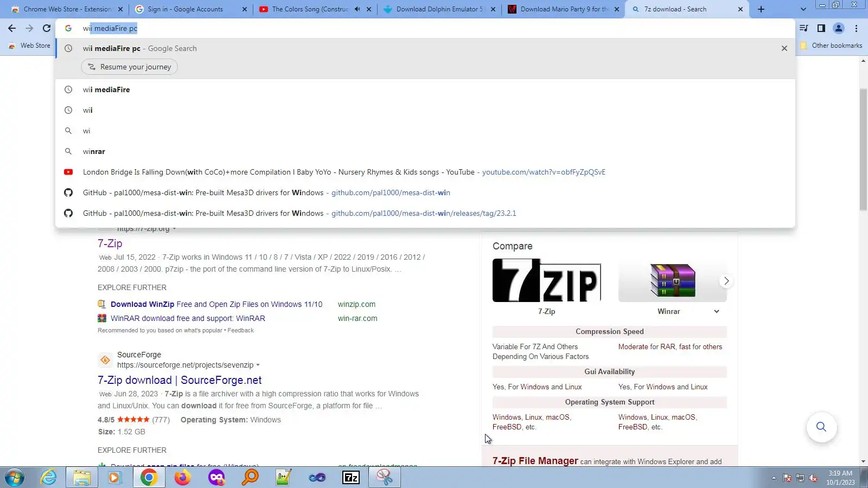Open a new browser tab
Viewport: 868px width, 488px height.
click(761, 9)
